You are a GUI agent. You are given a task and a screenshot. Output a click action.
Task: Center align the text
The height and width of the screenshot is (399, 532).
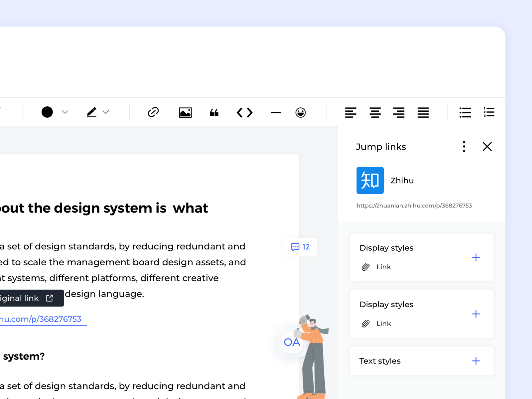375,112
